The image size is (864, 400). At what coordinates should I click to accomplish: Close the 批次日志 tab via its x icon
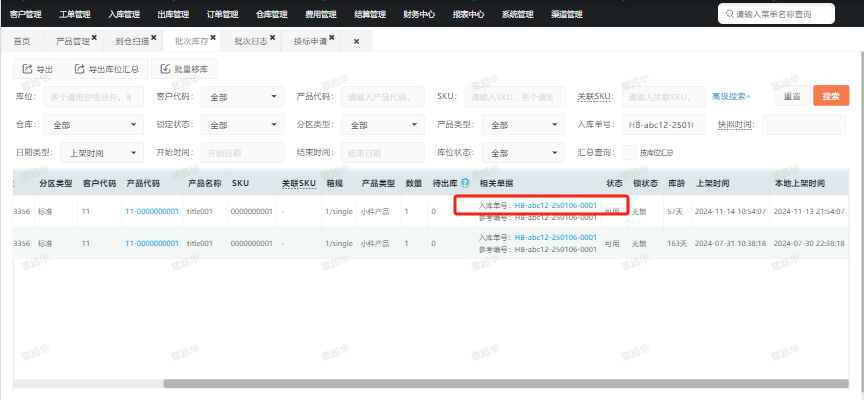[x=272, y=37]
